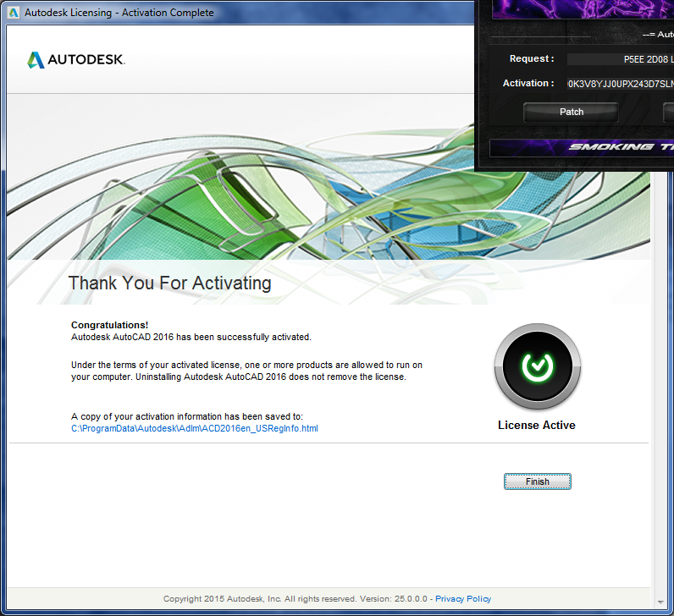674x616 pixels.
Task: Click the scrollbar down arrow
Action: [660, 602]
